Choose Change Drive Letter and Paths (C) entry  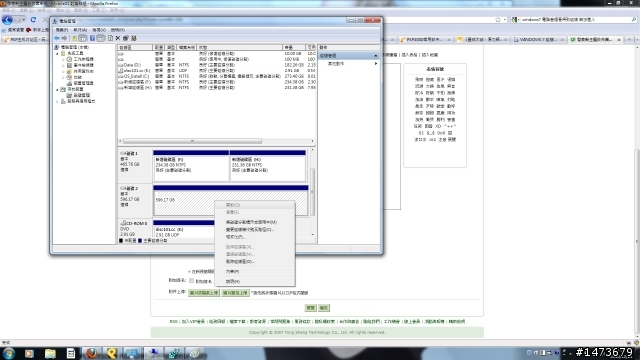click(255, 230)
